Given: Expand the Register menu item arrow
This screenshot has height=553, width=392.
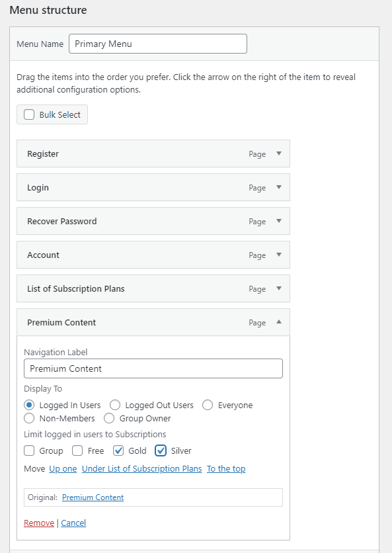Looking at the screenshot, I should pyautogui.click(x=279, y=153).
